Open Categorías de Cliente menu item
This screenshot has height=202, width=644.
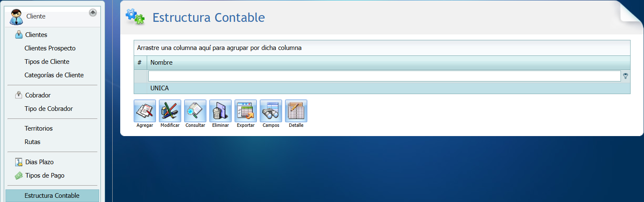(54, 75)
